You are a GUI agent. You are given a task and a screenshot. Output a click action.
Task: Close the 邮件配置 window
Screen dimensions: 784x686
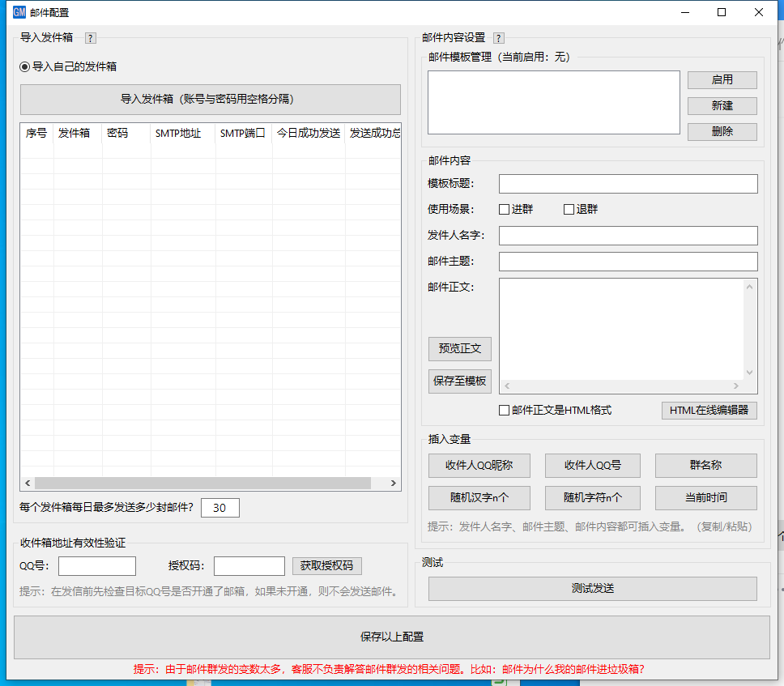coord(759,12)
